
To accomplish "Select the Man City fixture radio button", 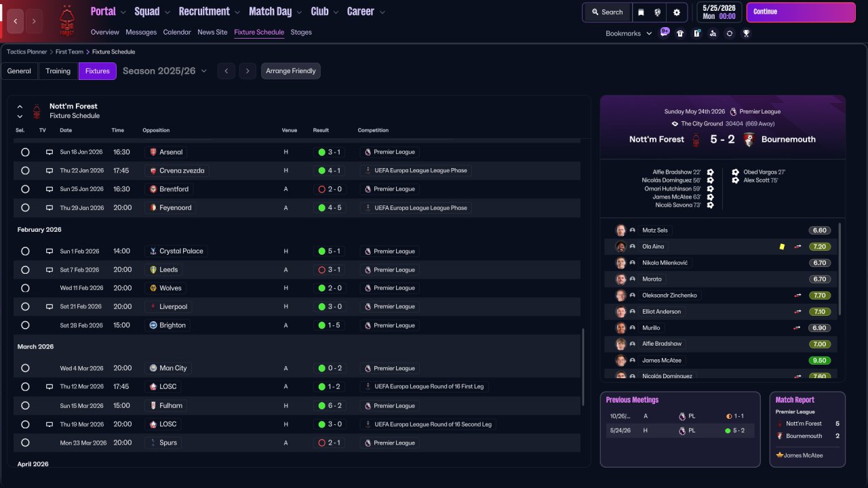I will coord(25,369).
